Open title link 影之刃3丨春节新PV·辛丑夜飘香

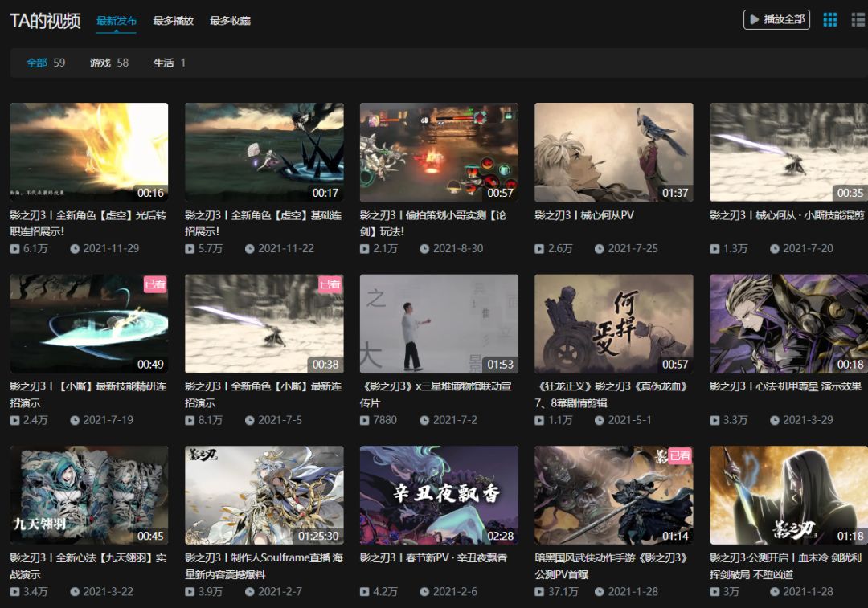(433, 557)
